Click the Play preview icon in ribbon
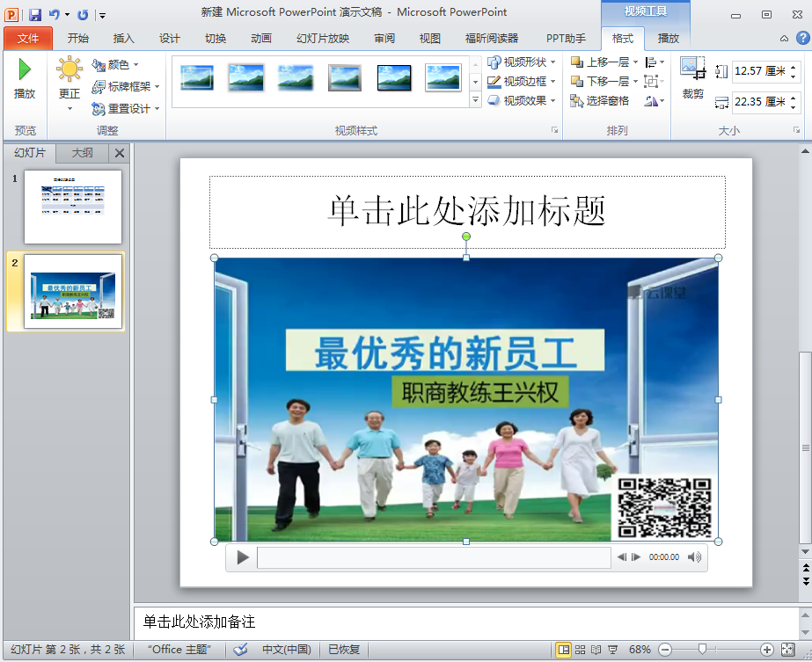812x662 pixels. 25,70
